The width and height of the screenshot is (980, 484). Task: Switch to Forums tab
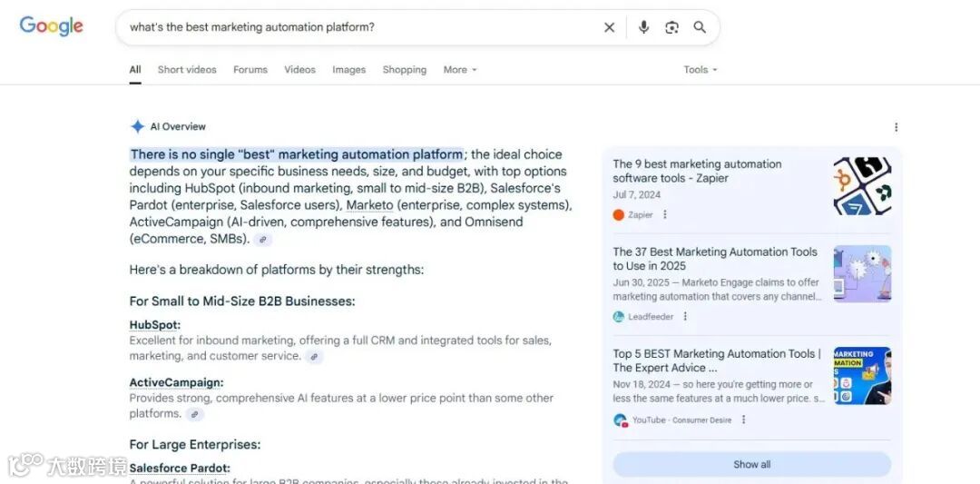[250, 69]
